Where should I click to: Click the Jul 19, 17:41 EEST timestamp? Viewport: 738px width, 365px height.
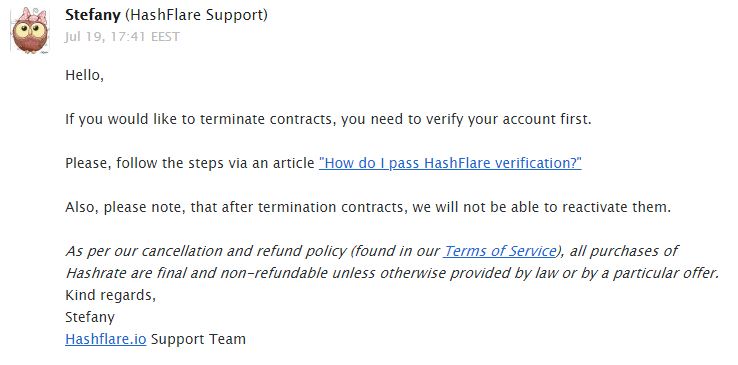(122, 37)
